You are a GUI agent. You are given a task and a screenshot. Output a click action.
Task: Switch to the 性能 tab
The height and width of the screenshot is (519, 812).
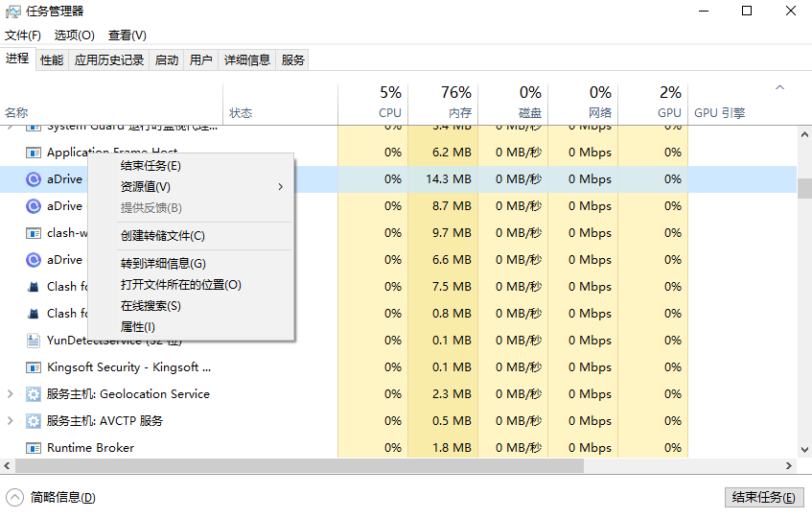[52, 60]
